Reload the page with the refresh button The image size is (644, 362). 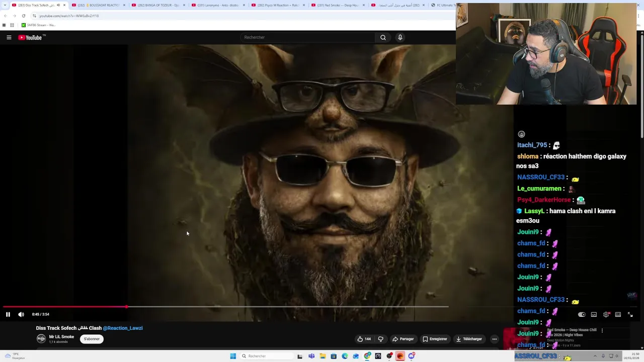pyautogui.click(x=23, y=16)
